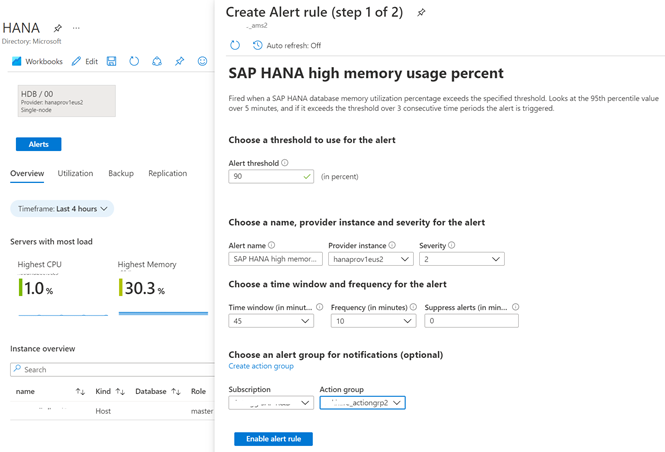Click the Alert threshold input field
This screenshot has width=665, height=452.
264,176
